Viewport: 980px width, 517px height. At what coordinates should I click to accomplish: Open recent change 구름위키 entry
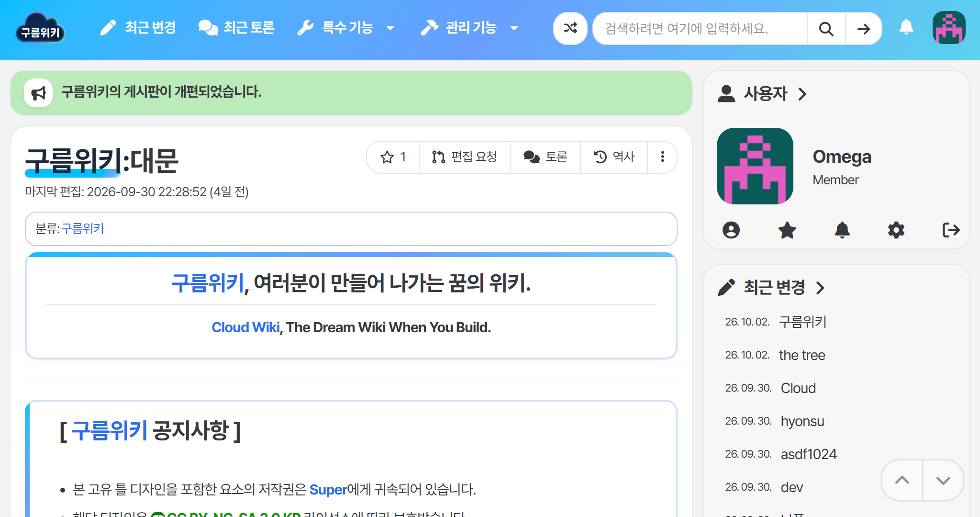click(803, 322)
